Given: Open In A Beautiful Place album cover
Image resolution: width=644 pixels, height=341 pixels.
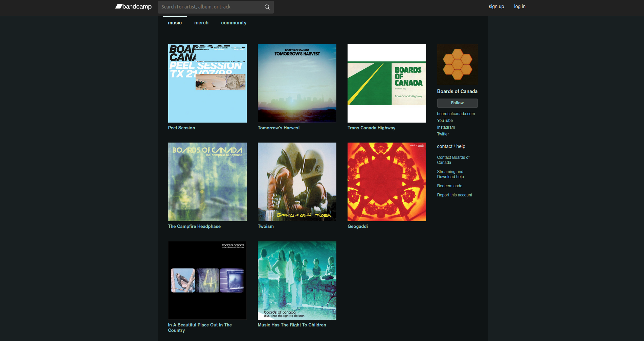Looking at the screenshot, I should [207, 280].
